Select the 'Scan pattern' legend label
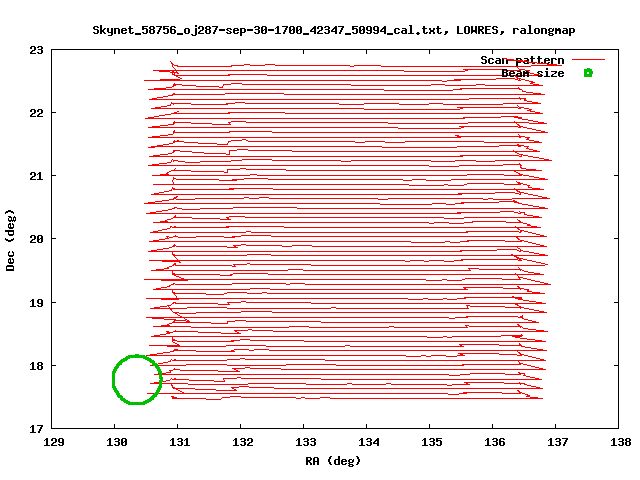 coord(522,60)
